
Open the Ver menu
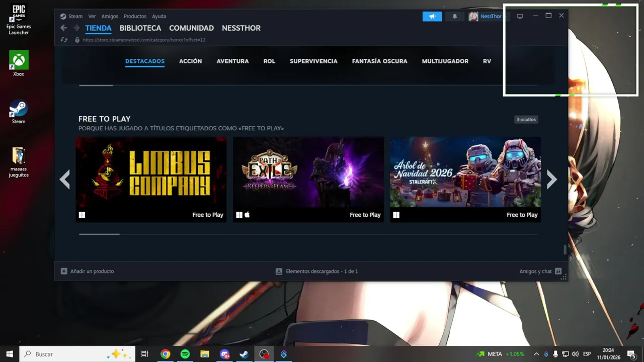tap(92, 16)
